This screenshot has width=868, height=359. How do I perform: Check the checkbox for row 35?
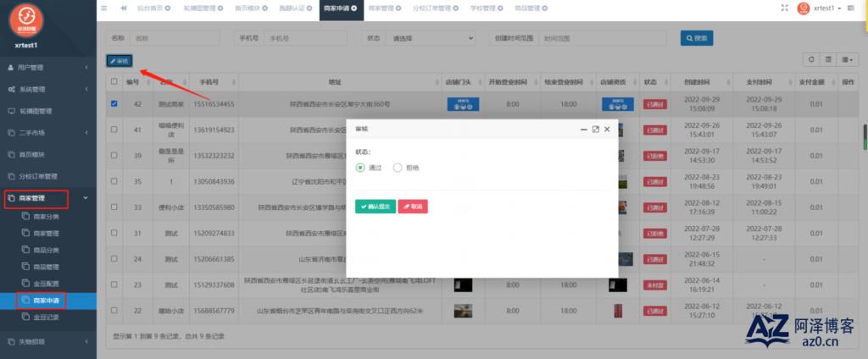point(114,181)
